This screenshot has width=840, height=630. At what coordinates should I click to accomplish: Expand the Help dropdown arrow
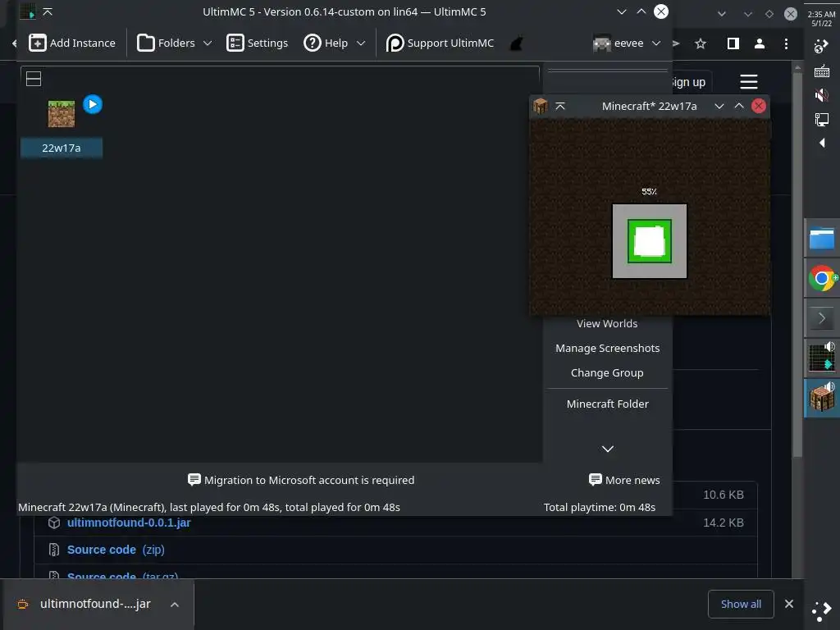(x=361, y=43)
